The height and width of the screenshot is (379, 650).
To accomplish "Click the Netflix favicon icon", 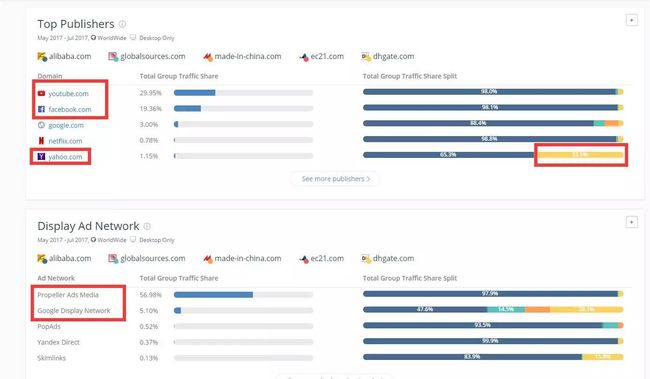I will tap(41, 141).
